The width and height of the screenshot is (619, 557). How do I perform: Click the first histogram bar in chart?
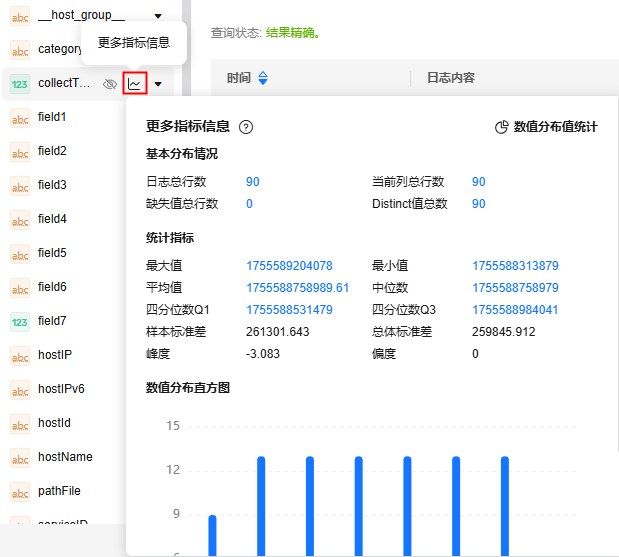[212, 535]
